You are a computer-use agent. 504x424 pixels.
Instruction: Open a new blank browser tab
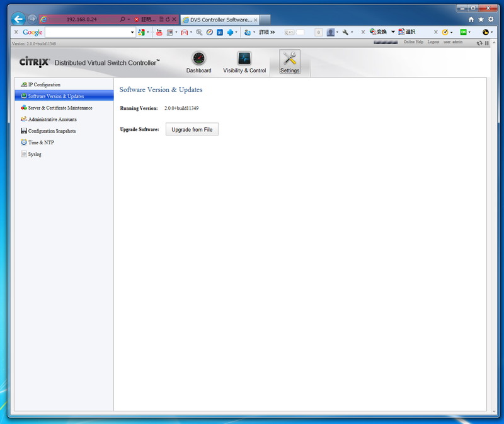[265, 20]
